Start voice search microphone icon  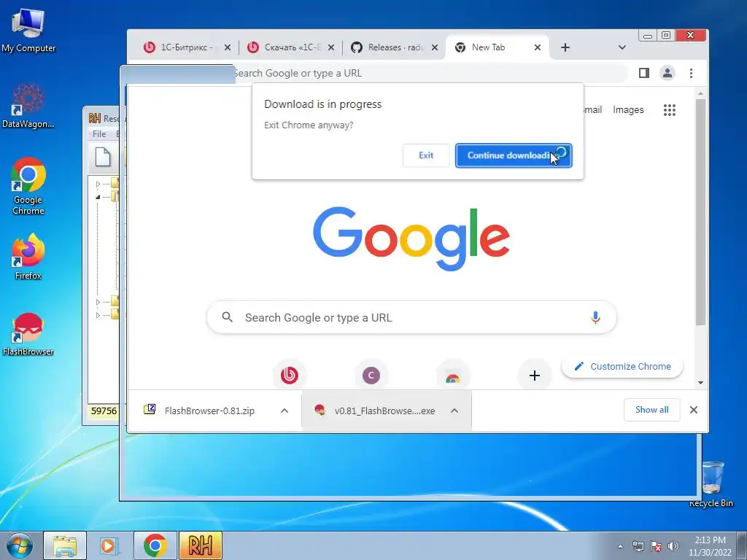(595, 317)
